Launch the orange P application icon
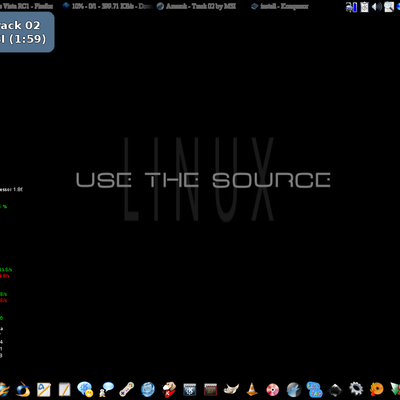Image resolution: width=400 pixels, height=400 pixels. [377, 389]
